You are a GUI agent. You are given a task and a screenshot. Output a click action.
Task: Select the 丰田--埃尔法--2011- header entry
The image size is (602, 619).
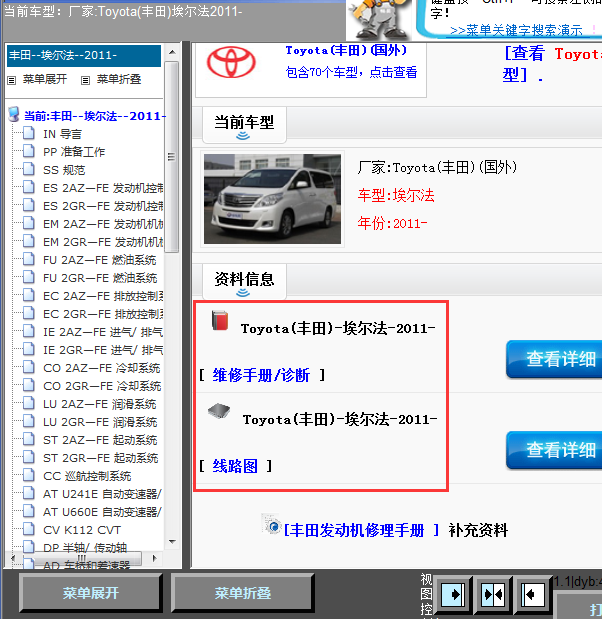[x=84, y=55]
